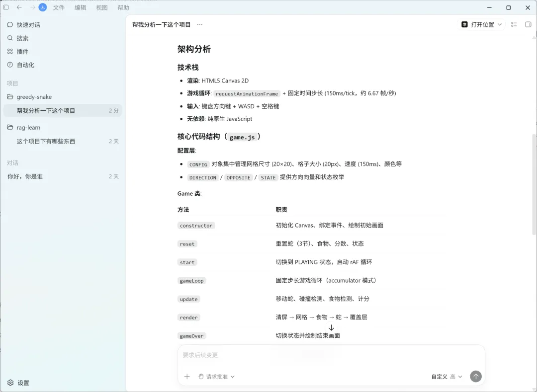Toggle the sidebar panel icon in title bar

(x=6, y=7)
